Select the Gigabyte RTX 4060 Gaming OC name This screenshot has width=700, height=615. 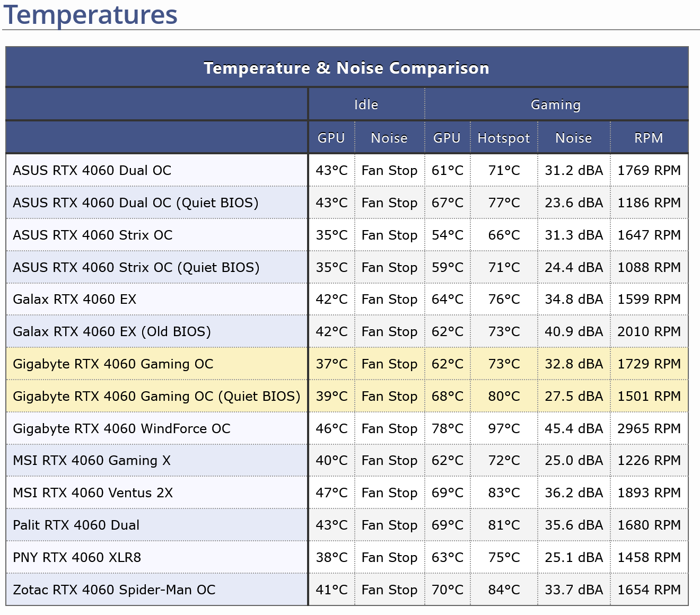coord(113,364)
